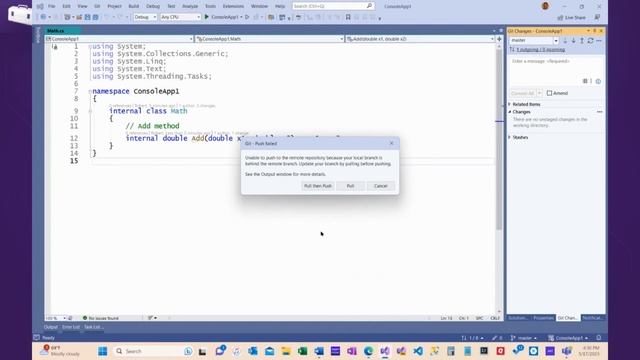The height and width of the screenshot is (360, 640).
Task: Click the Undo toolbar icon
Action: (x=107, y=17)
